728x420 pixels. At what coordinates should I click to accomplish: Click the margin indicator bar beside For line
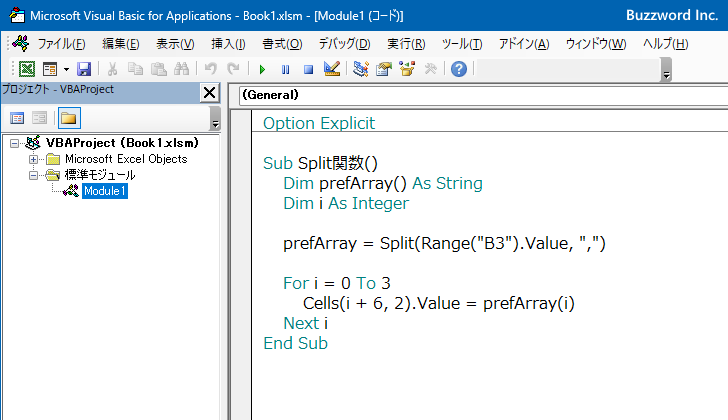[241, 283]
